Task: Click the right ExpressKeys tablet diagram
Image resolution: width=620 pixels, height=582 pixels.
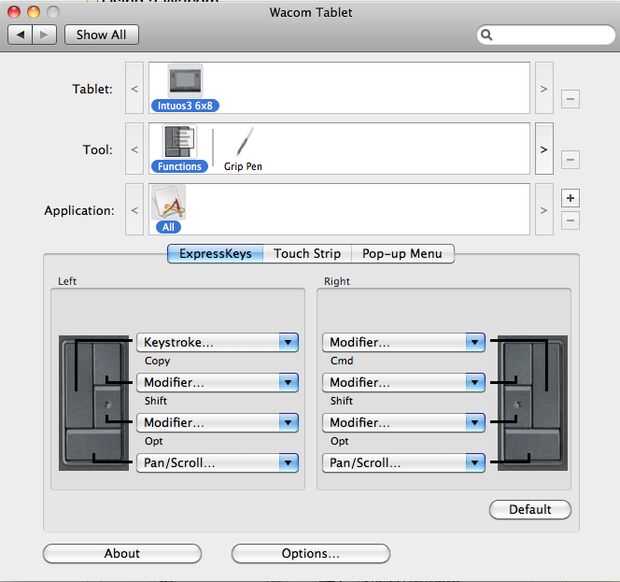Action: tap(532, 403)
